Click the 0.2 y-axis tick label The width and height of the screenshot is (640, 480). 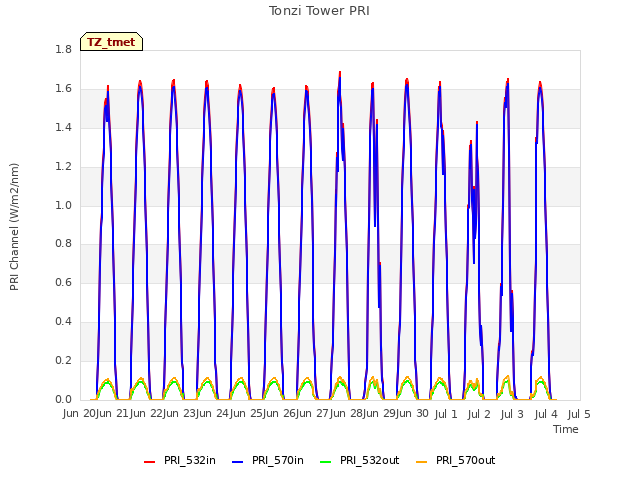point(63,360)
